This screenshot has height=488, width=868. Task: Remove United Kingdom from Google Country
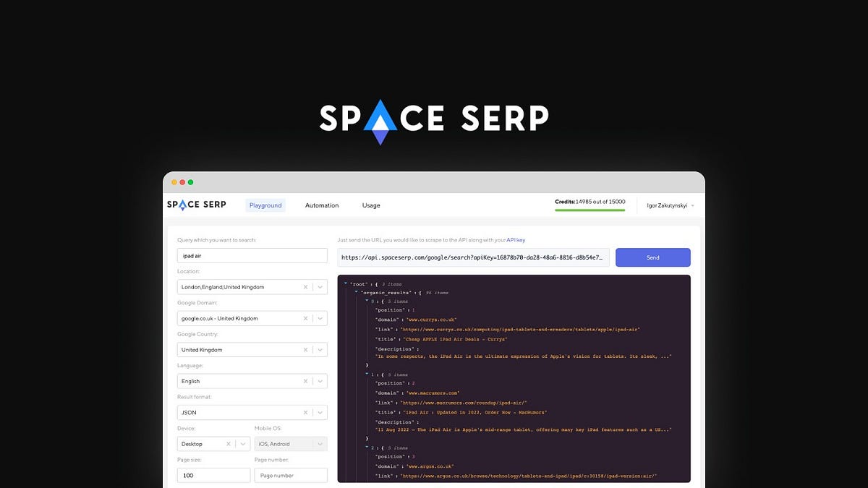[305, 349]
